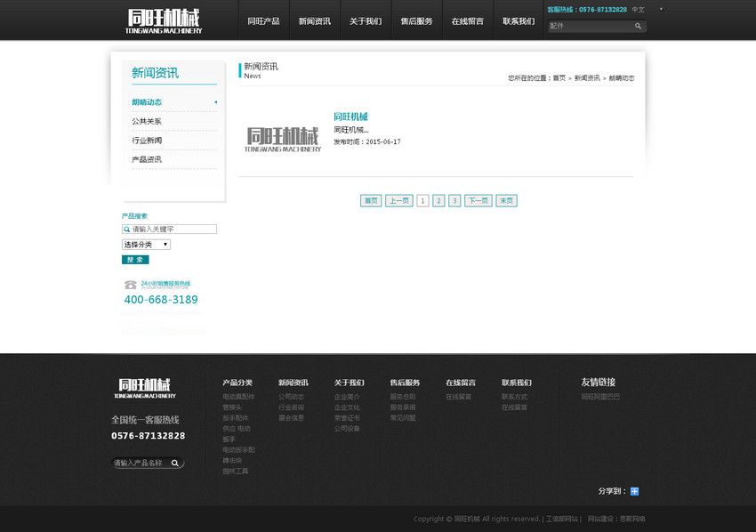This screenshot has width=756, height=532.
Task: Click the footer search magnifier icon
Action: coord(175,463)
